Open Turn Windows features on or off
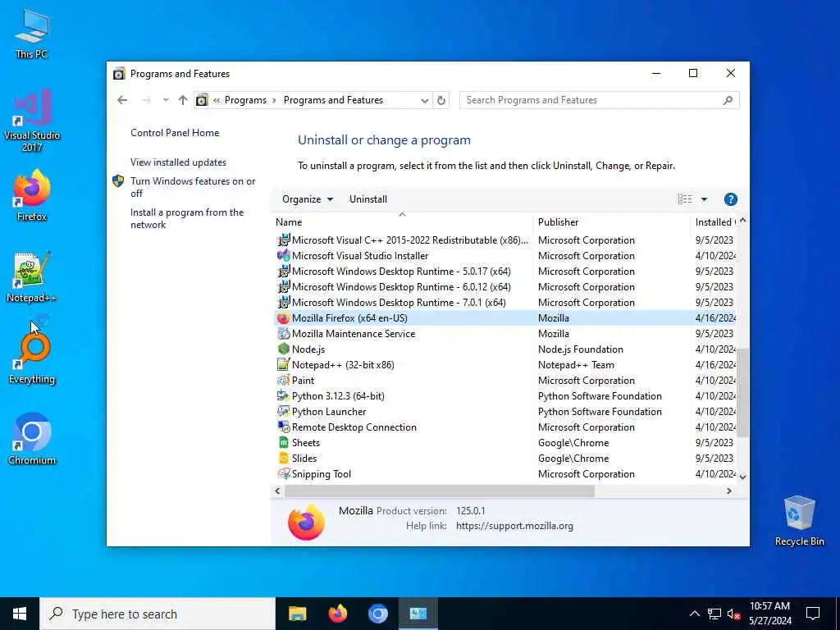The height and width of the screenshot is (630, 840). click(x=193, y=187)
